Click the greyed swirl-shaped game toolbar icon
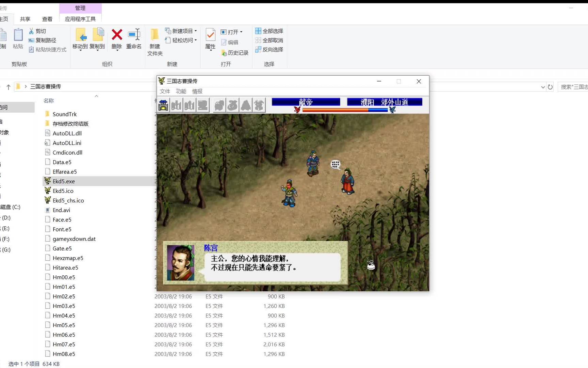Viewport: 588px width, 368px height. pos(232,105)
